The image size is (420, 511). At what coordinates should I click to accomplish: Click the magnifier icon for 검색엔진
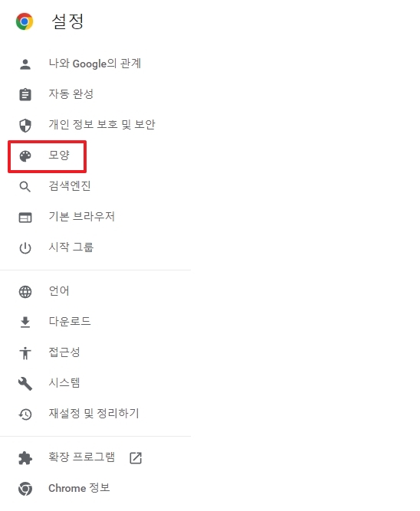(25, 187)
